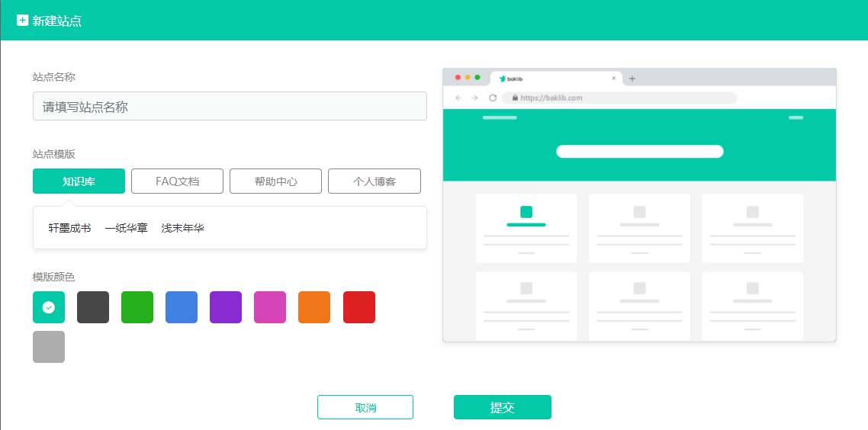Select the checked teal color swatch
This screenshot has width=868, height=430.
tap(49, 307)
